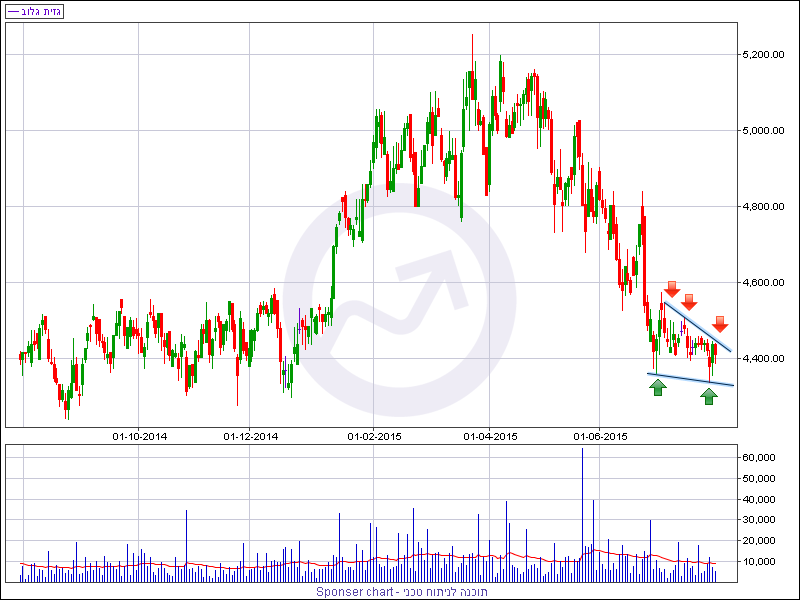800x600 pixels.
Task: Select the 01-06-2015 date label
Action: [600, 436]
